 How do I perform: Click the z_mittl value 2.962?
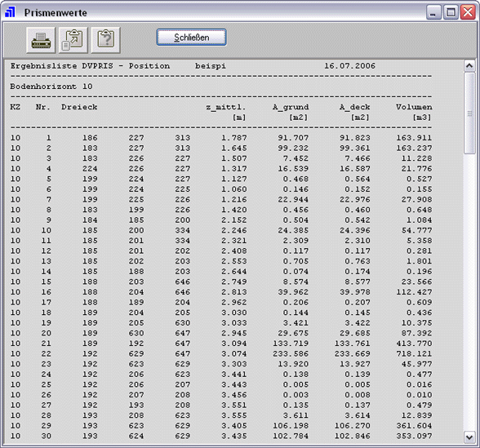(x=233, y=302)
